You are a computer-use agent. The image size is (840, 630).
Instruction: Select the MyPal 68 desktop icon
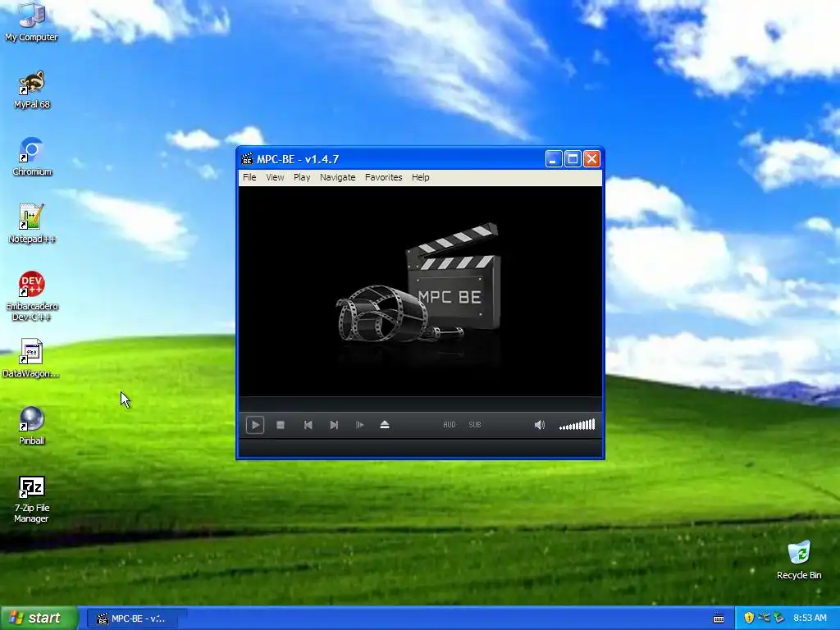coord(32,90)
